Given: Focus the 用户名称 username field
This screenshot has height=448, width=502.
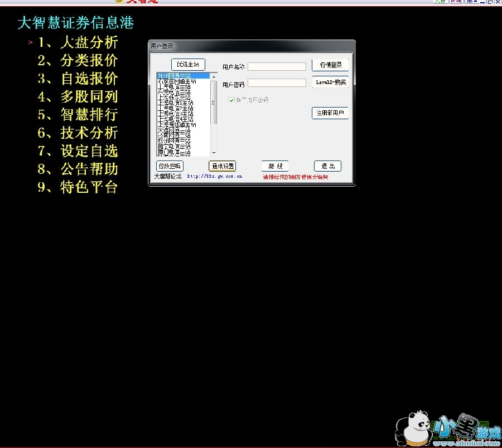Looking at the screenshot, I should pos(277,66).
